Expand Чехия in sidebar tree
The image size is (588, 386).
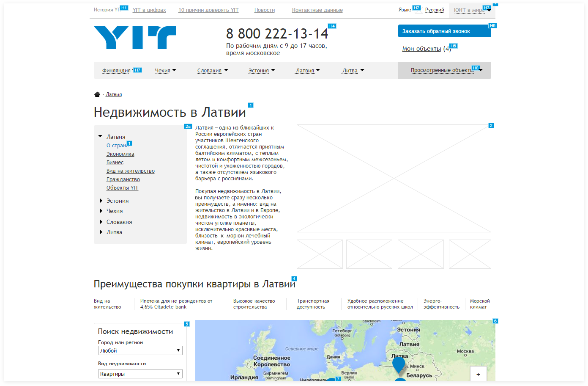(x=101, y=211)
